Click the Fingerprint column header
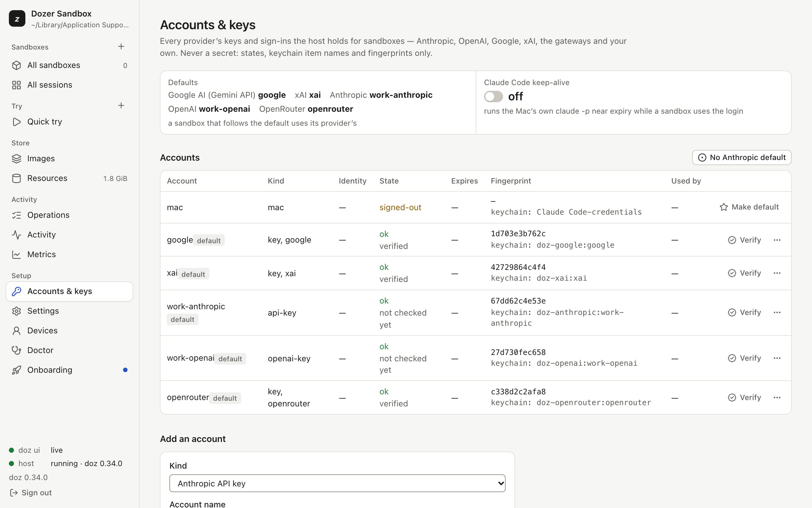The width and height of the screenshot is (812, 508). [511, 181]
